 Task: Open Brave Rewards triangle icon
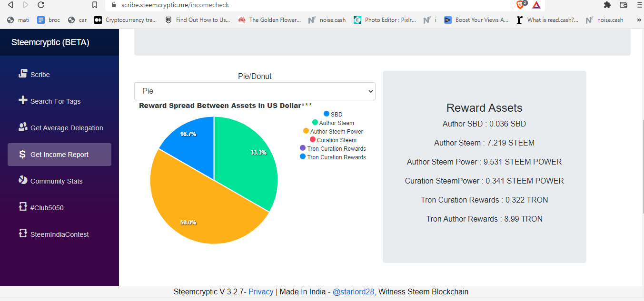(x=536, y=5)
